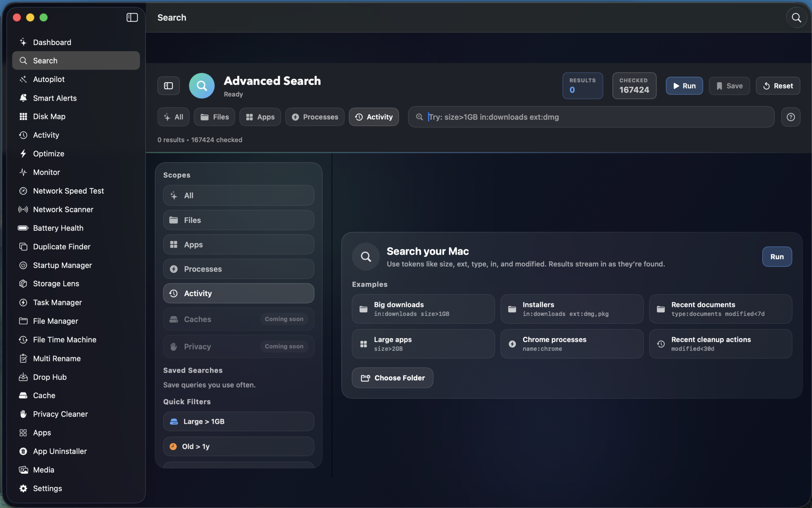Open Storage Lens in the sidebar
Viewport: 812px width, 508px height.
pos(76,284)
